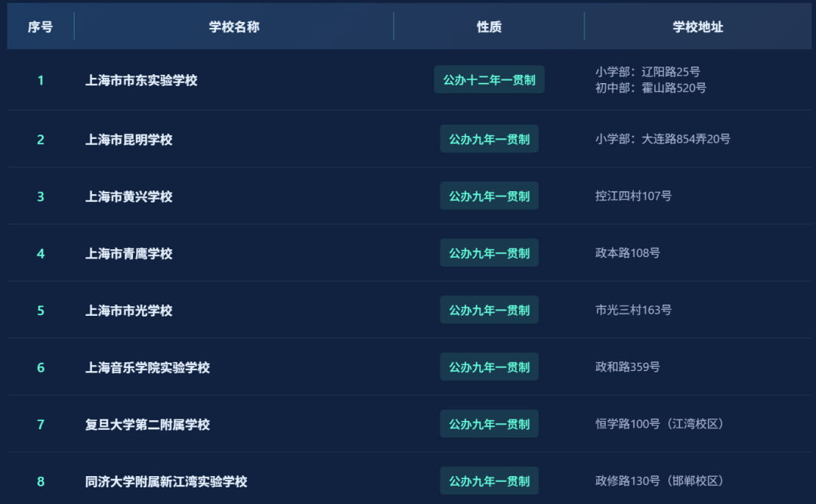Click the 公办九年一贯制 tag for 复旦大学第二附属学校

(x=489, y=424)
